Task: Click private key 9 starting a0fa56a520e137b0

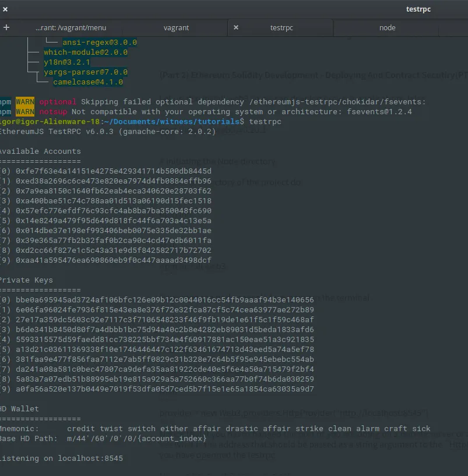Action: tap(165, 389)
